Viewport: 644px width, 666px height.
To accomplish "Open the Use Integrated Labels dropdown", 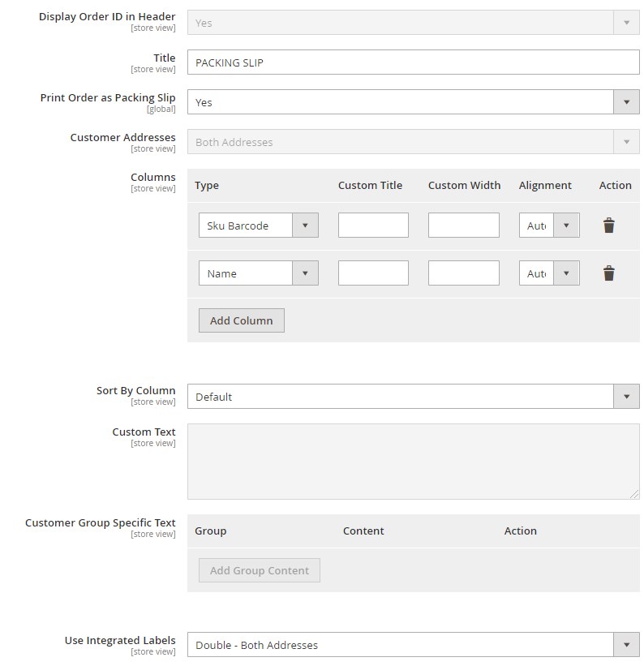I will (x=413, y=645).
